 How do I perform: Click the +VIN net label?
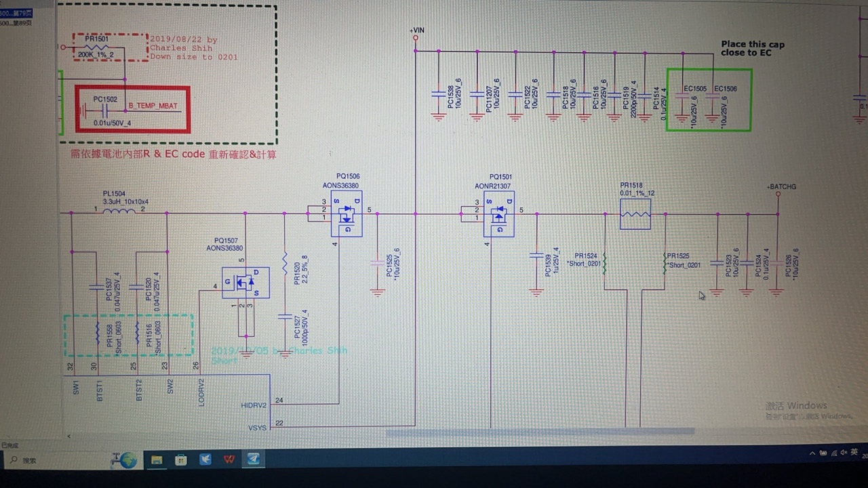(x=417, y=30)
